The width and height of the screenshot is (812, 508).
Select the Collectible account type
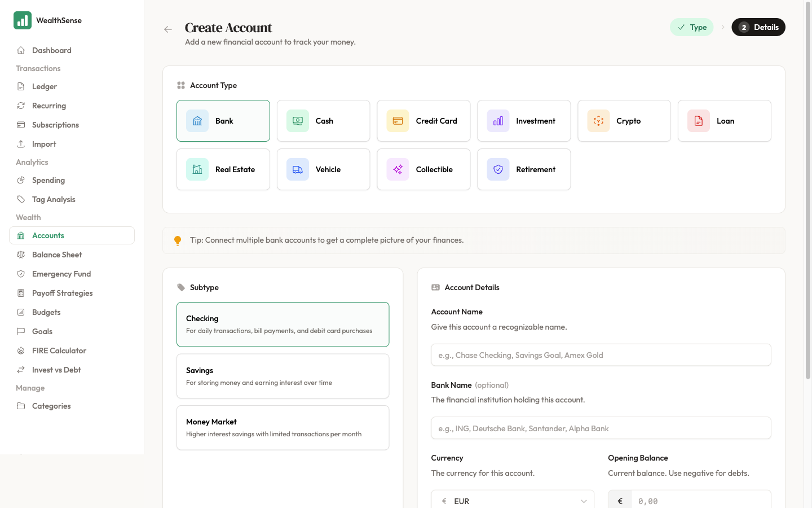(x=423, y=169)
